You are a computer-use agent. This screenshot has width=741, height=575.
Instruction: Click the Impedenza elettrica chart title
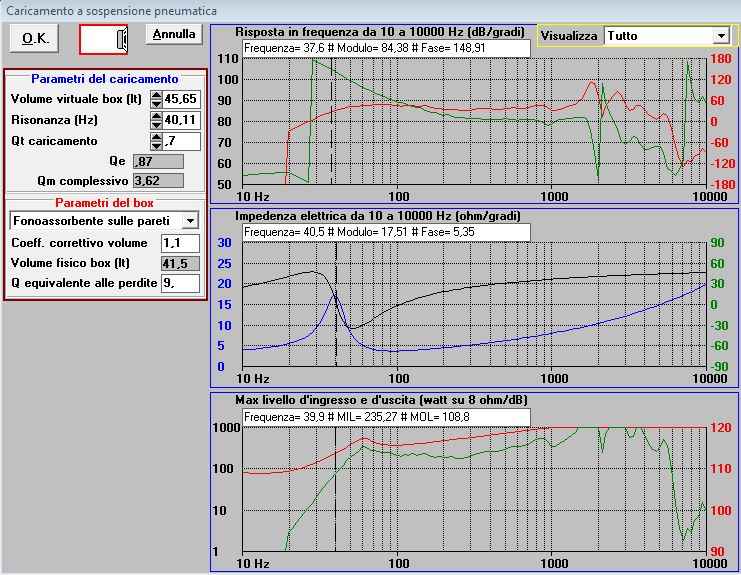[378, 216]
